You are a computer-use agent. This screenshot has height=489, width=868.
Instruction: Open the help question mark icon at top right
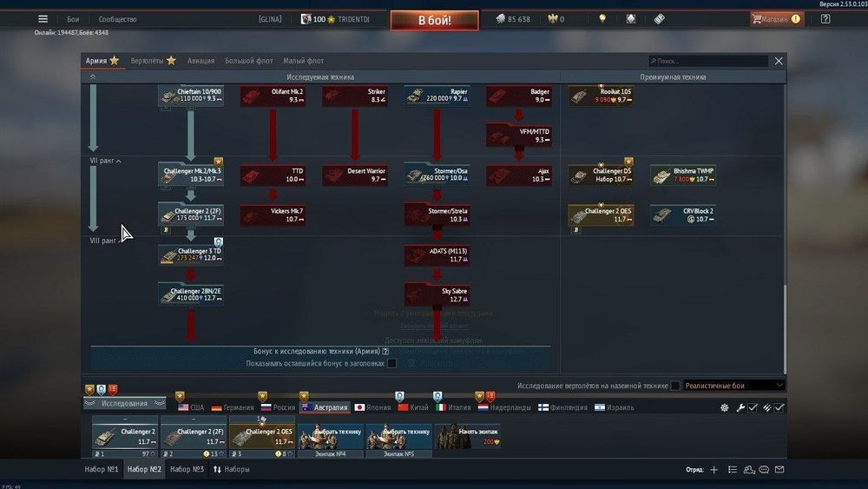[825, 19]
